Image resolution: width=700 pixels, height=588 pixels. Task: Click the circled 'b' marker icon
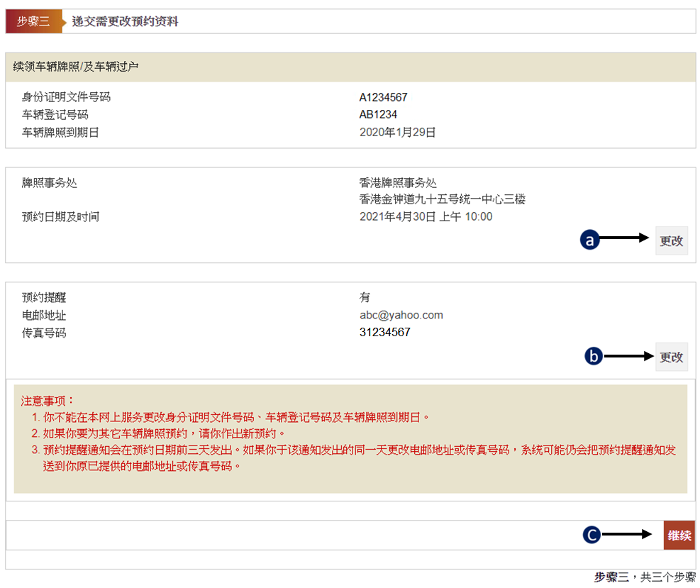coord(594,356)
